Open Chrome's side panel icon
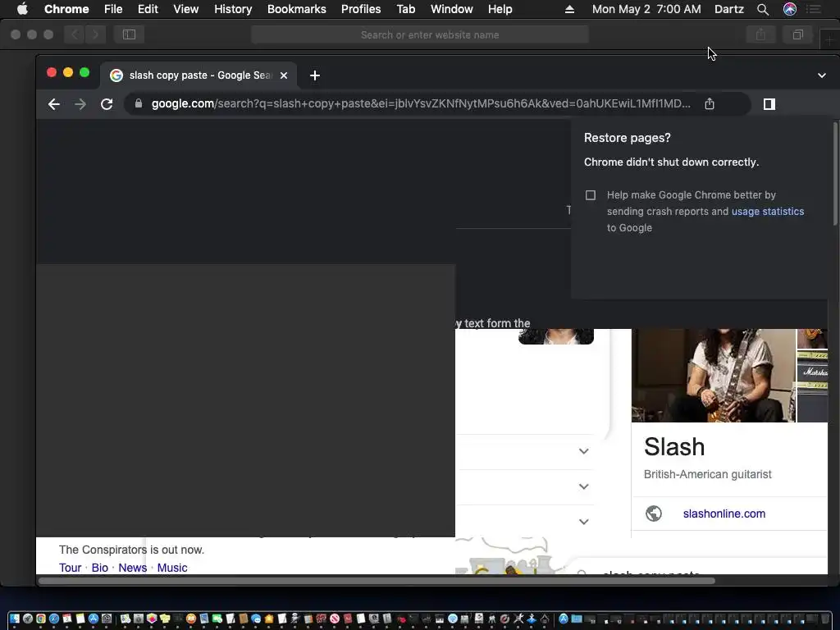The image size is (840, 630). [x=769, y=104]
